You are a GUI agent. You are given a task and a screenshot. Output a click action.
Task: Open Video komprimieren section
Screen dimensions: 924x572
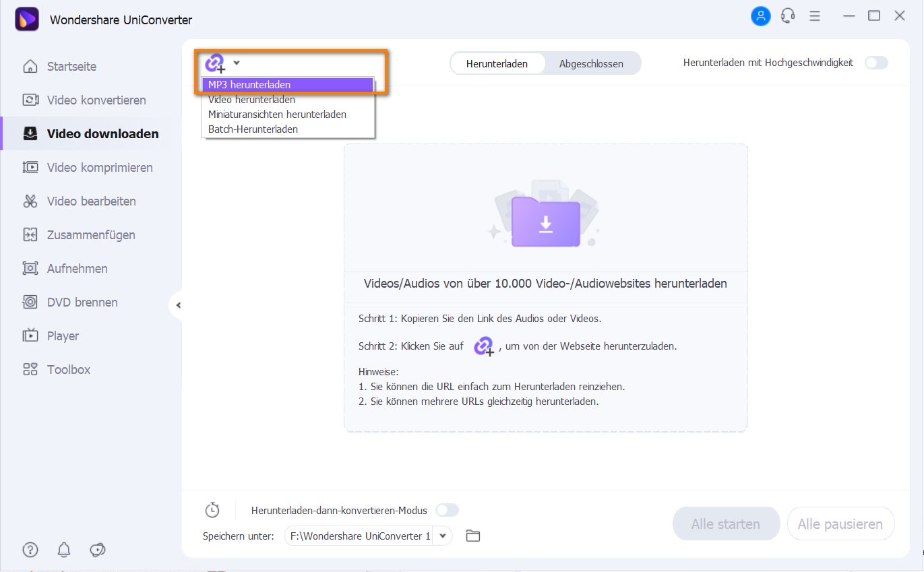pos(100,168)
